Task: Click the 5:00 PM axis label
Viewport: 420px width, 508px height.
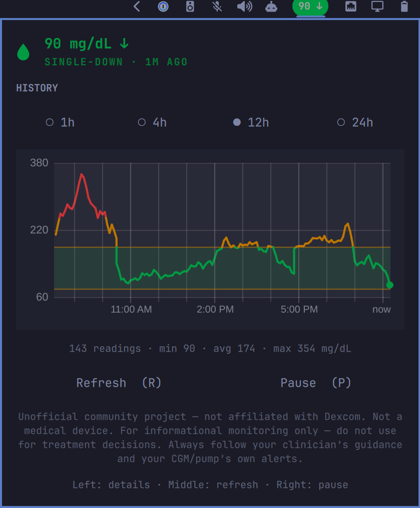Action: (299, 310)
